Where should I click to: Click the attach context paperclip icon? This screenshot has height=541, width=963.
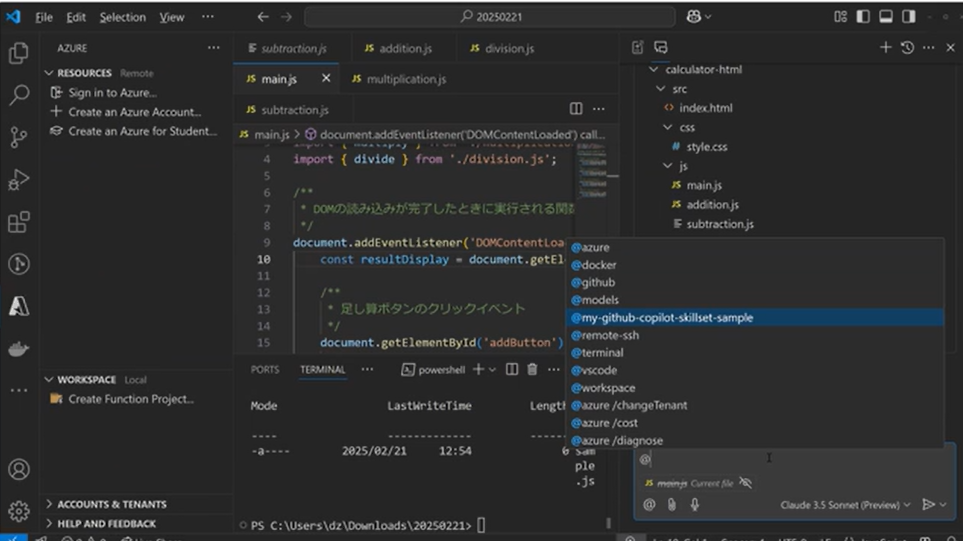tap(672, 504)
